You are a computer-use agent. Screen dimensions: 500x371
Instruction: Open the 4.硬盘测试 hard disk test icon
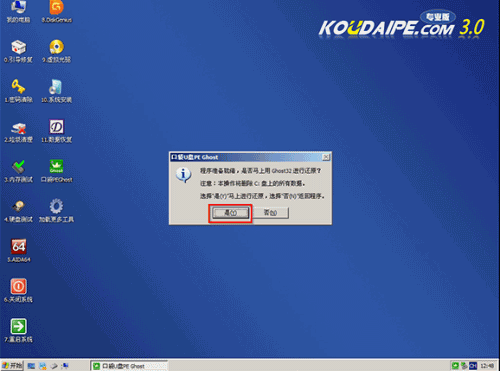(x=18, y=211)
